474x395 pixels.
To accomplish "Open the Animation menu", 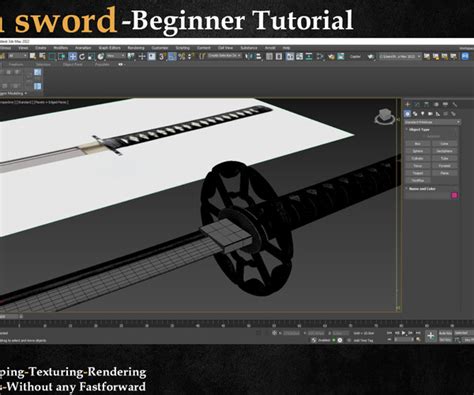I will tap(83, 48).
